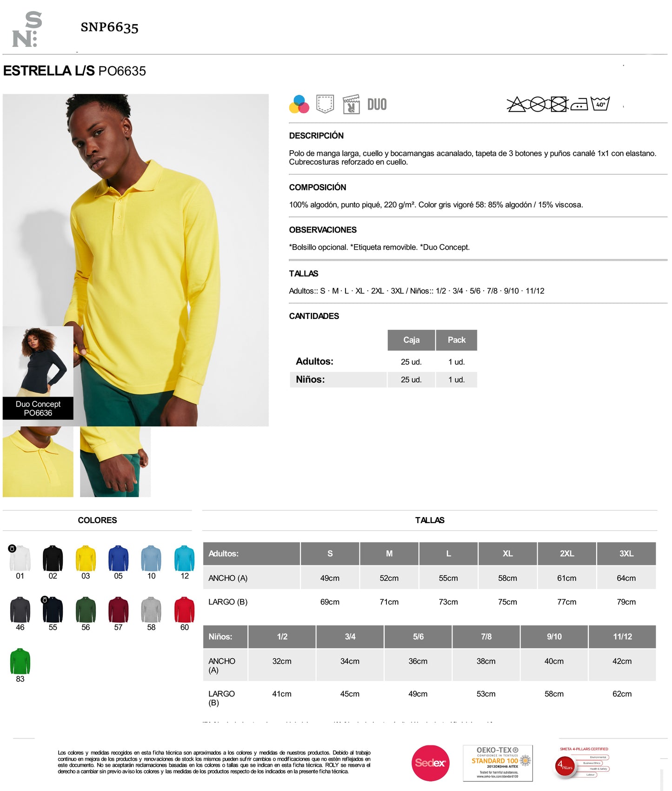This screenshot has height=791, width=672.
Task: Click the do-not-tumble-dry square symbol
Action: tap(559, 104)
